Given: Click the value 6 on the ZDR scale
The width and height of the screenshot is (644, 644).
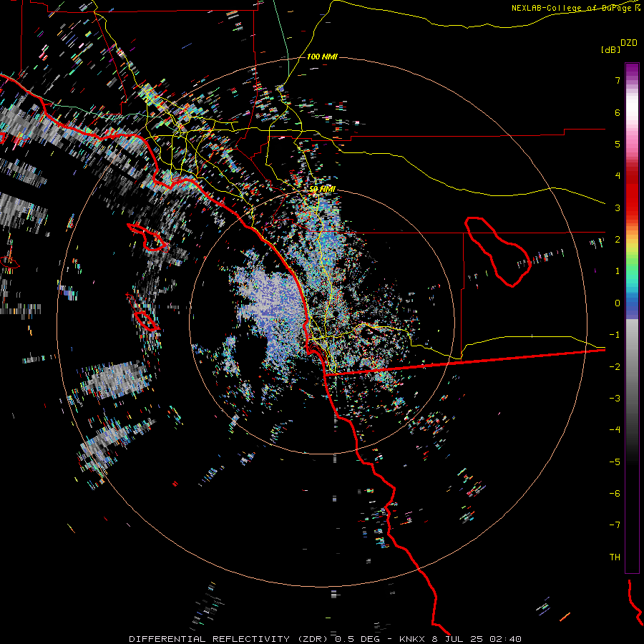Looking at the screenshot, I should pos(618,112).
